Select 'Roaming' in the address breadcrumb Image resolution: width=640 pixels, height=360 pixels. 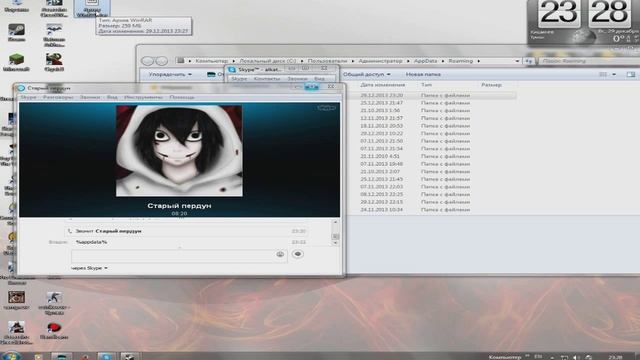pos(460,61)
